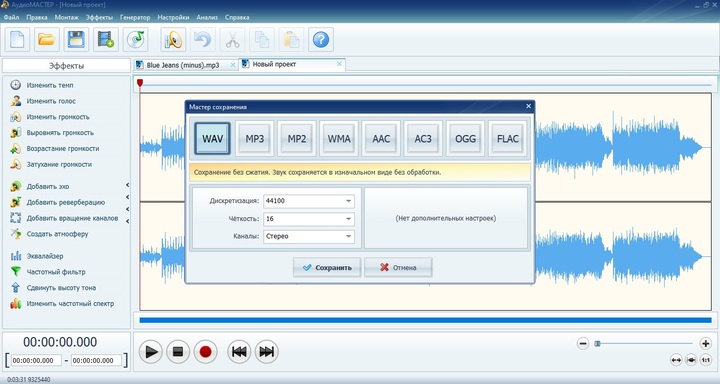This screenshot has height=384, width=720.
Task: Click the New file toolbar icon
Action: (17, 40)
